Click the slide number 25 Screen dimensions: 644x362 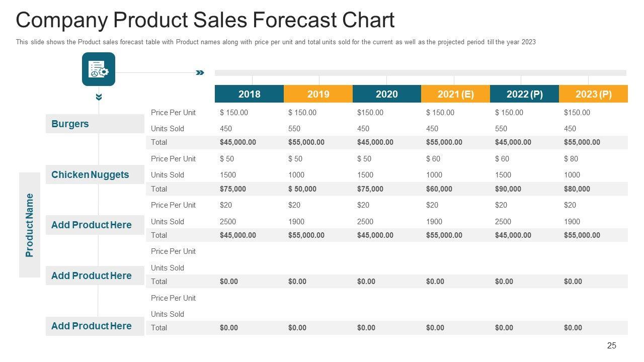point(611,345)
